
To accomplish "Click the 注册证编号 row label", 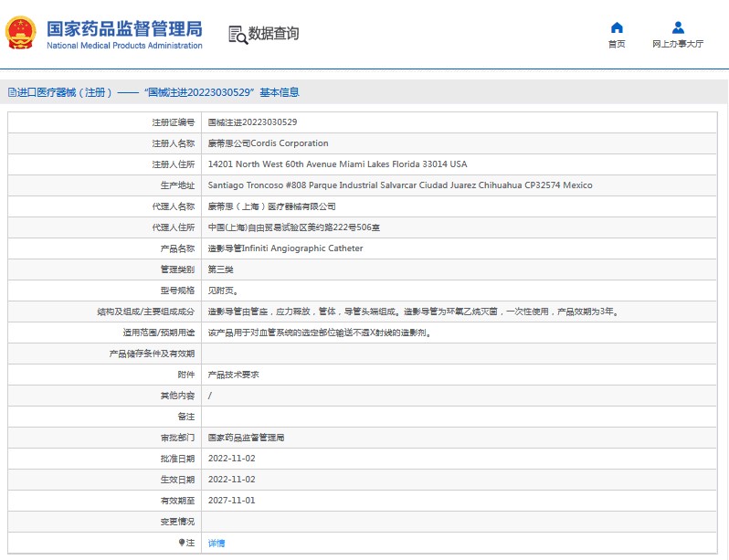I will (174, 122).
